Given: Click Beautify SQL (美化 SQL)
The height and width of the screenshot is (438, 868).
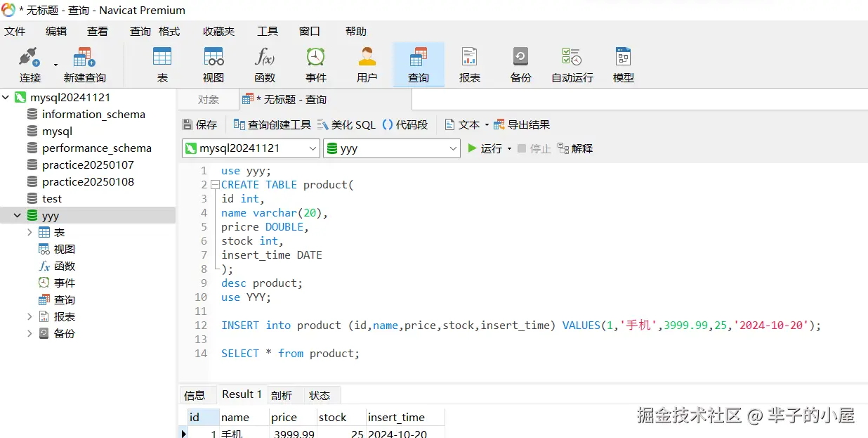Looking at the screenshot, I should click(346, 124).
